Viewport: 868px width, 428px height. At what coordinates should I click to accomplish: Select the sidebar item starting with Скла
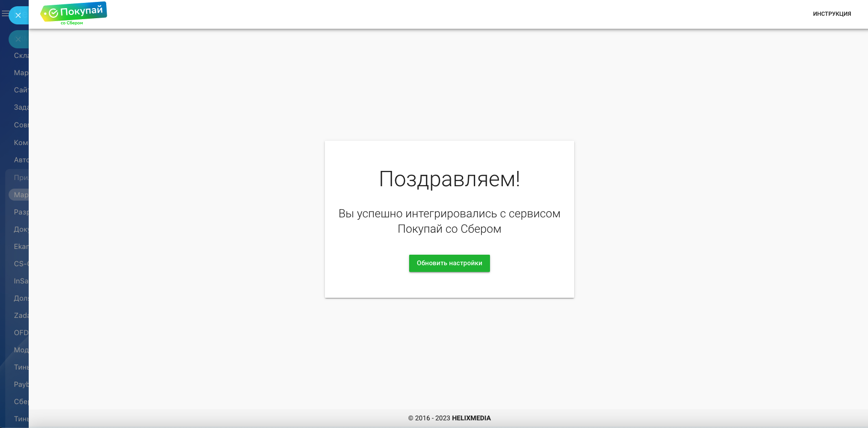21,56
